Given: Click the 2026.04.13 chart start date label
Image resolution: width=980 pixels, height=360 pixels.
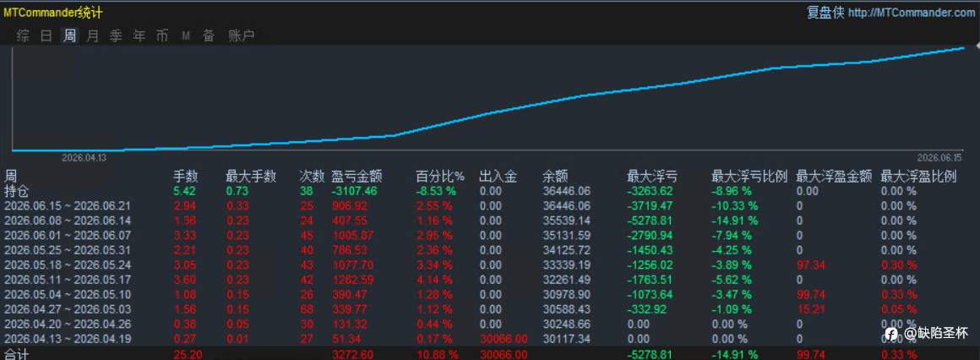Looking at the screenshot, I should click(x=85, y=158).
